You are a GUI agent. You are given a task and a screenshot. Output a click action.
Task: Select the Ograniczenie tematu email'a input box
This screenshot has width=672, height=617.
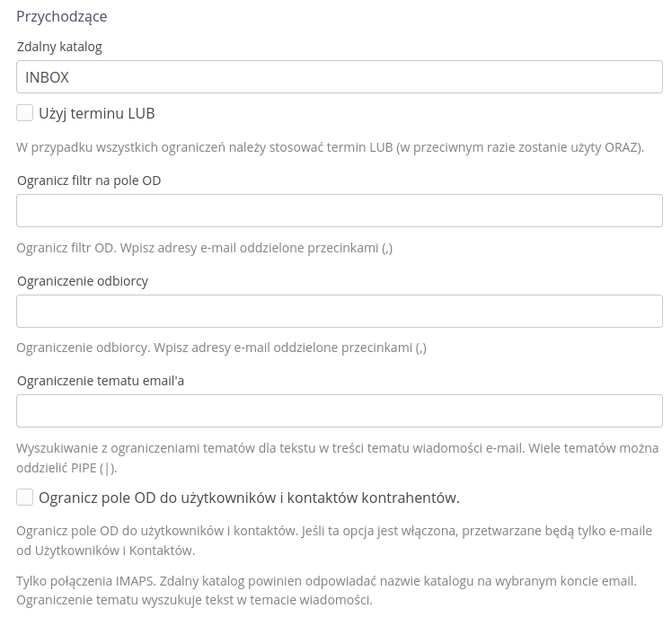coord(340,411)
